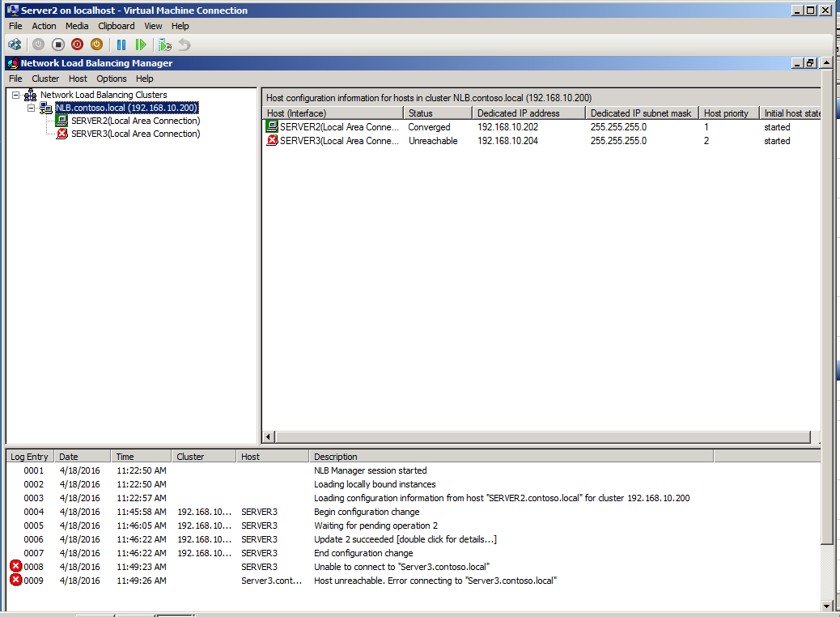840x617 pixels.
Task: Open the Options menu
Action: (x=112, y=79)
